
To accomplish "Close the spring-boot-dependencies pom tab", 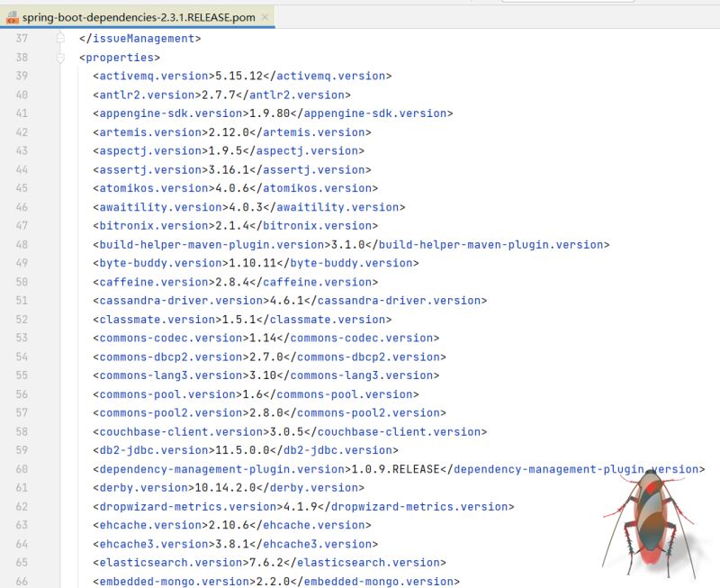I will (x=265, y=17).
